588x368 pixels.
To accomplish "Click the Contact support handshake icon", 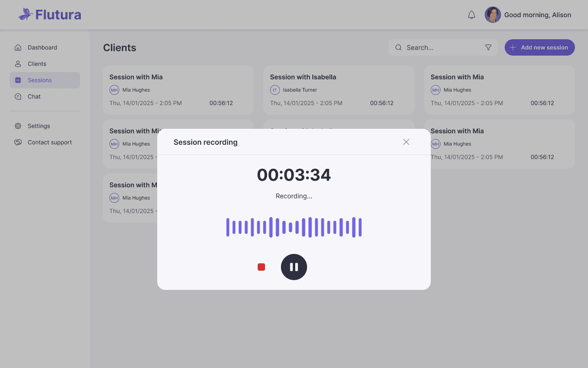I will [x=18, y=142].
